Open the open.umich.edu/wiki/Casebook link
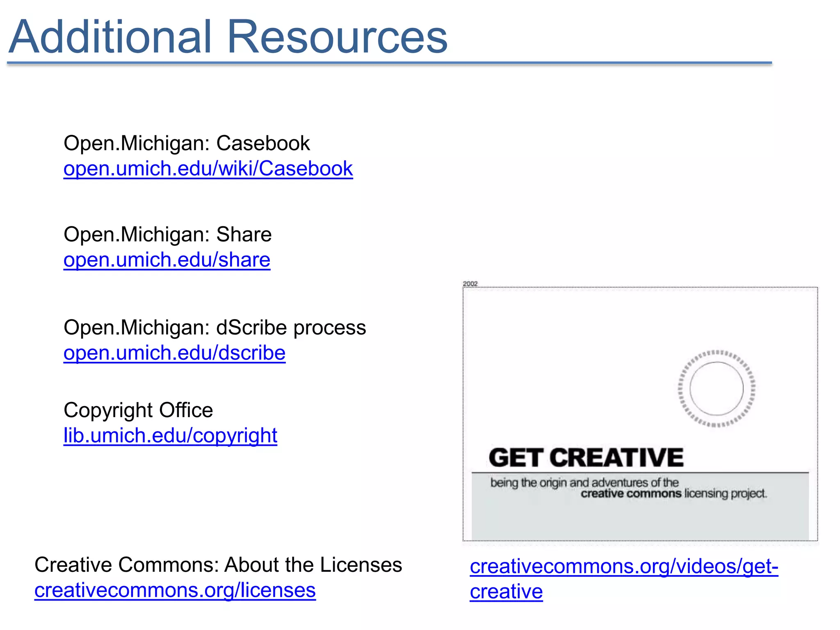The height and width of the screenshot is (630, 840). [x=208, y=169]
